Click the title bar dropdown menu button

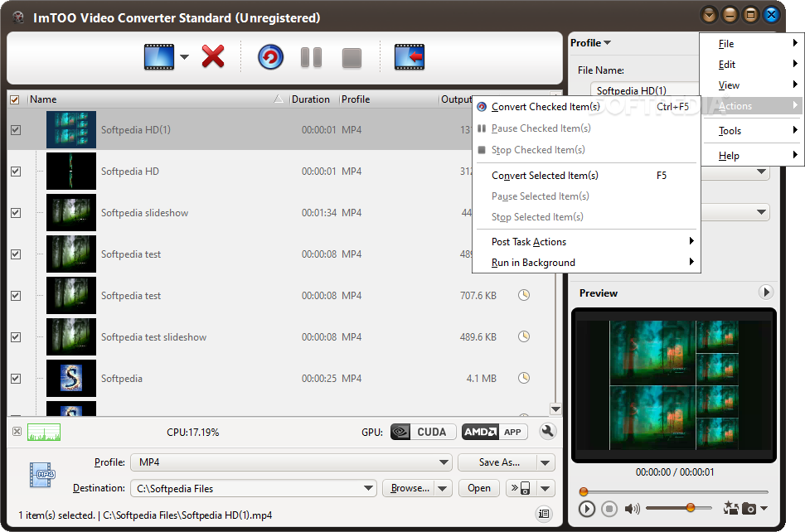pyautogui.click(x=709, y=15)
